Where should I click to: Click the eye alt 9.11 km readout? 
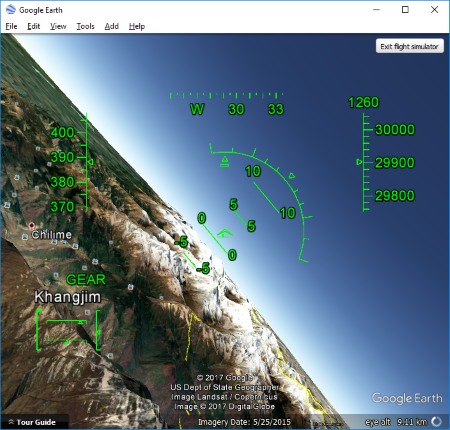click(396, 422)
